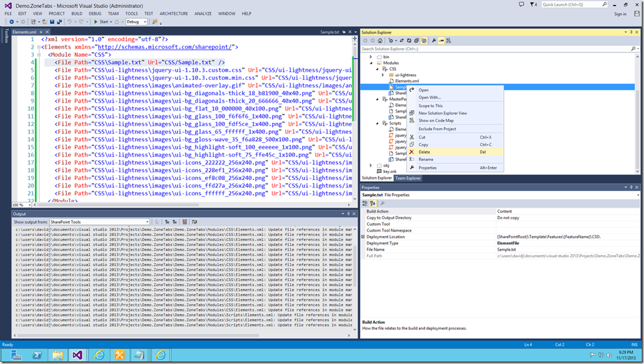Open the BUILD menu
Screen dimensions: 644x364
[77, 14]
